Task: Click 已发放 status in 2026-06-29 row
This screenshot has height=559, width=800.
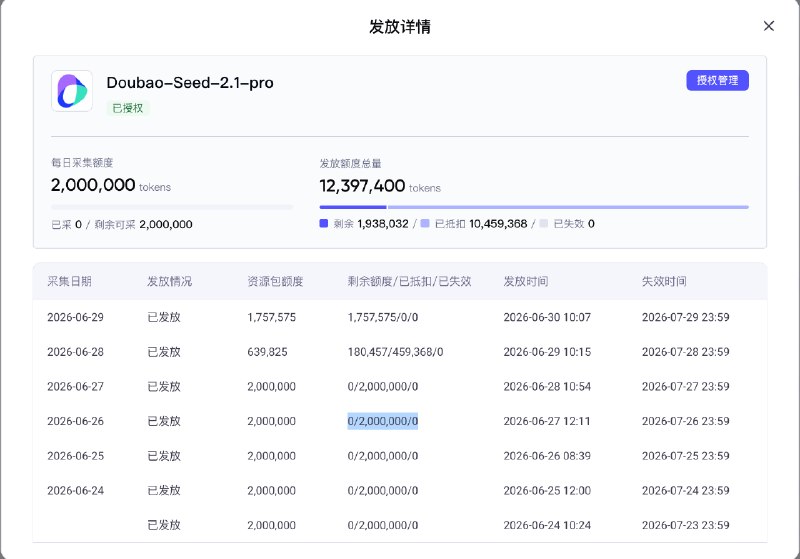Action: tap(164, 317)
